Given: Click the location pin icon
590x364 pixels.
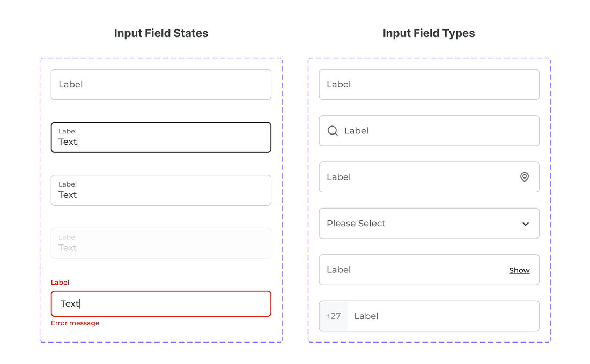Looking at the screenshot, I should coord(525,177).
